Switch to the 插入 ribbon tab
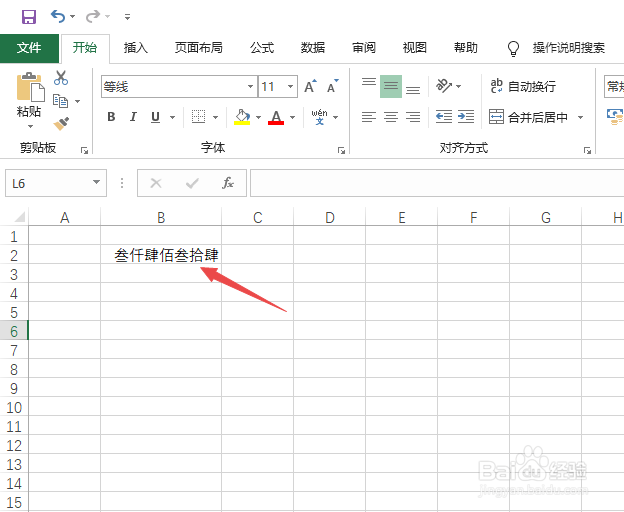Viewport: 624px width, 512px height. coord(135,48)
